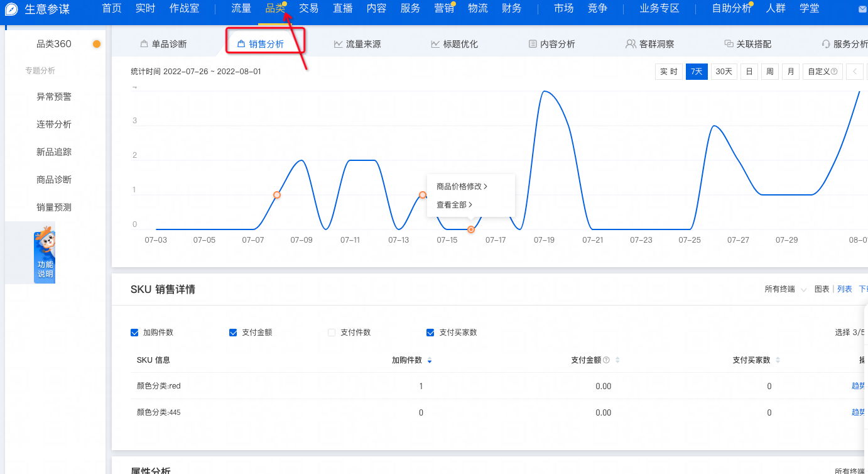Sort the table by 支付金额 arrow icon
Image resolution: width=868 pixels, height=474 pixels.
coord(617,360)
